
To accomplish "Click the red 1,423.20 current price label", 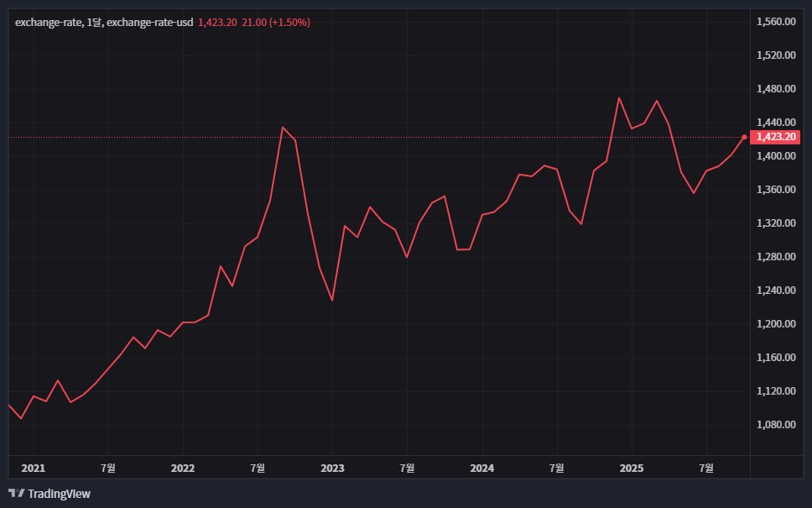I will click(x=775, y=137).
